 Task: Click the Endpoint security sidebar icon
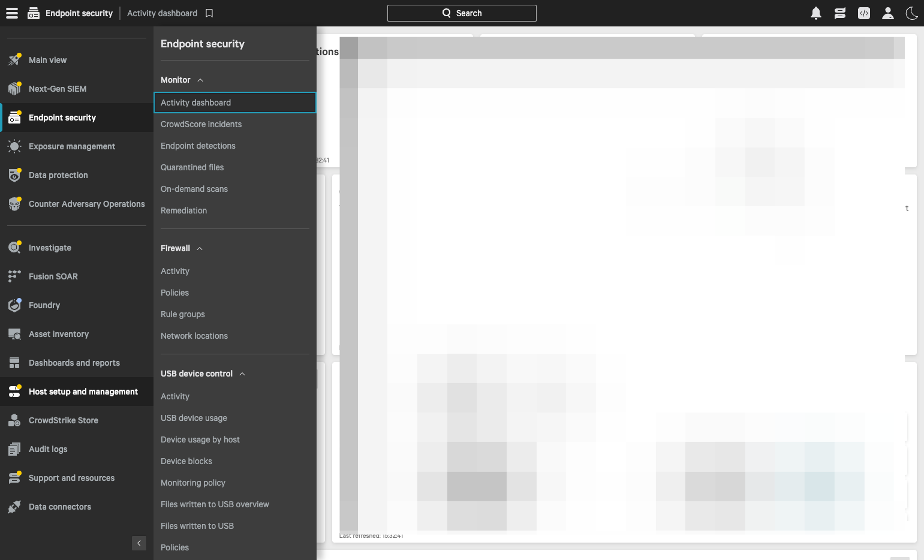pos(14,118)
